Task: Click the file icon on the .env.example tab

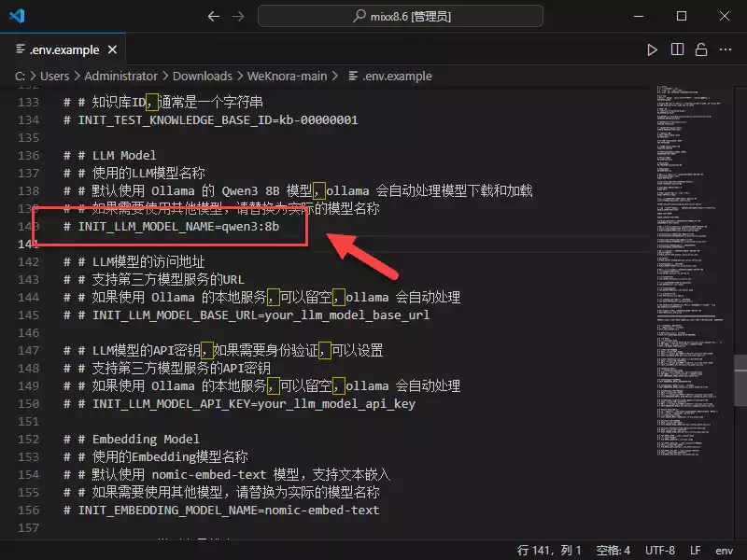Action: point(19,49)
